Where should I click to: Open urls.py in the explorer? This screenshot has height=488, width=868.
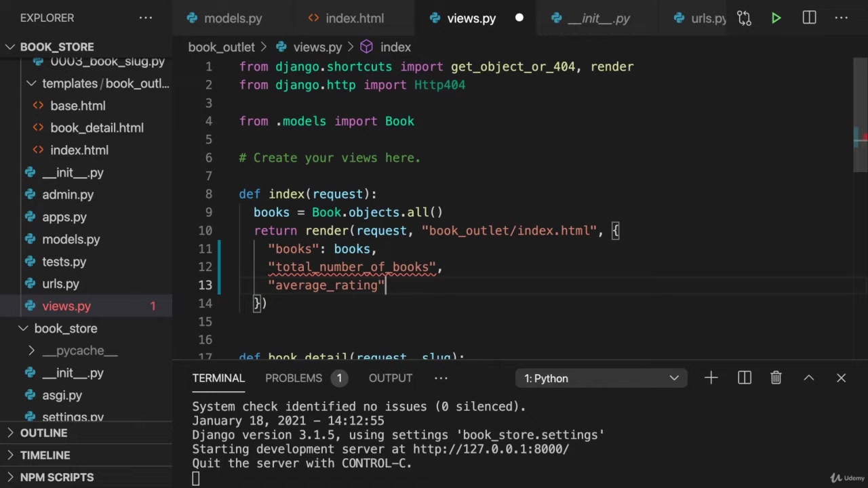tap(60, 284)
